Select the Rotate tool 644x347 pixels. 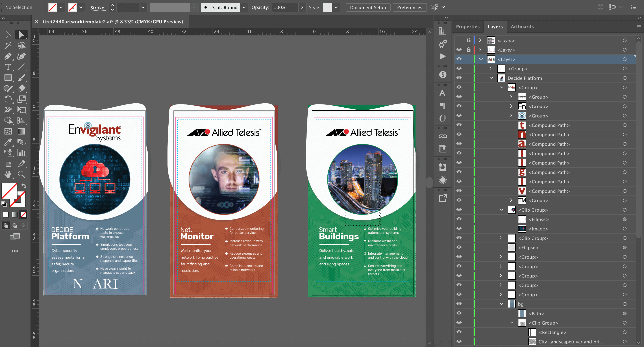(8, 99)
